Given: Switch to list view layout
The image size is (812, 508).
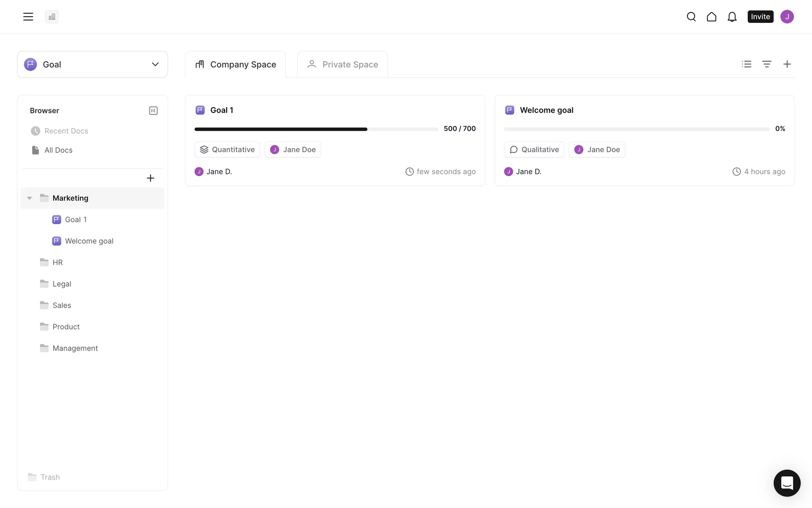Looking at the screenshot, I should tap(746, 64).
